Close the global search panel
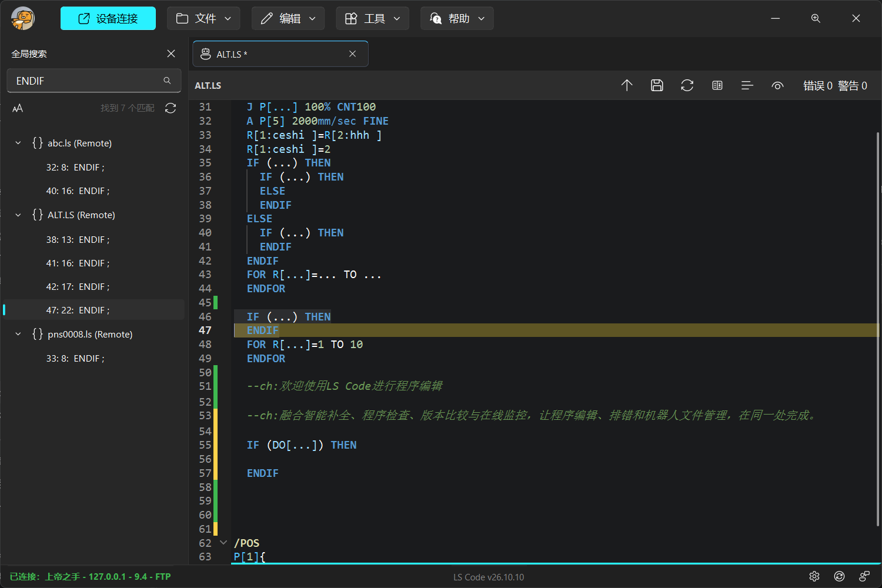Viewport: 882px width, 588px height. [x=171, y=54]
